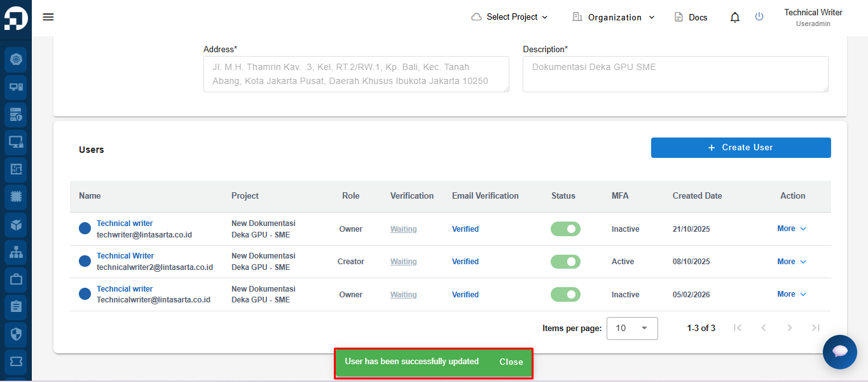868x382 pixels.
Task: Open the hamburger navigation menu
Action: (48, 17)
